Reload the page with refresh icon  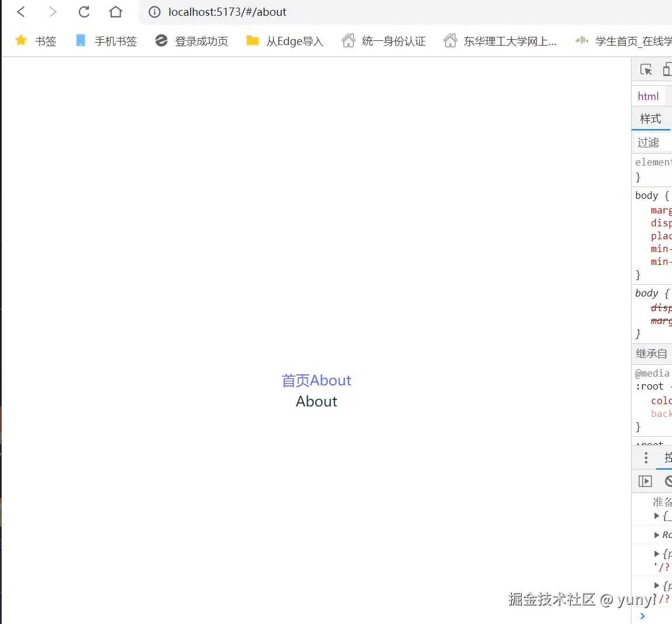pos(84,12)
